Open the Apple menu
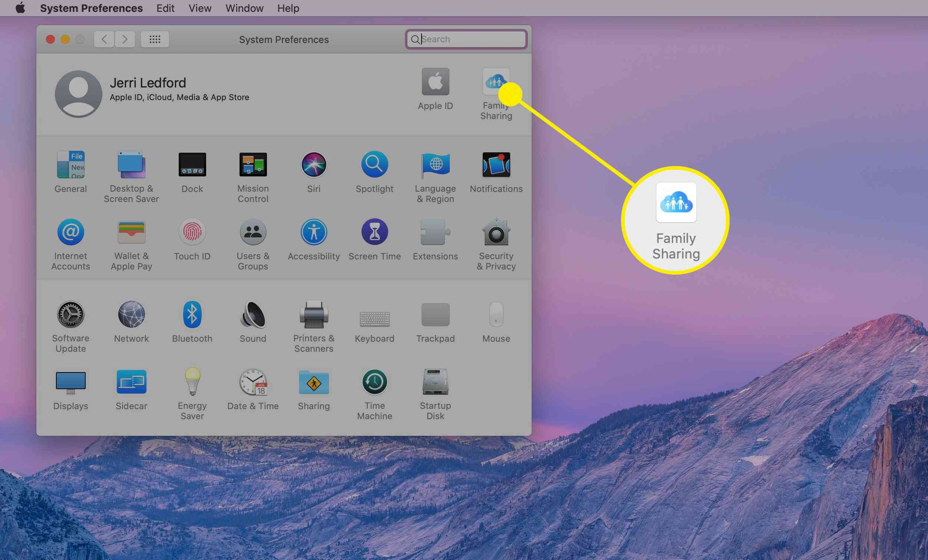This screenshot has width=928, height=560. click(x=20, y=8)
